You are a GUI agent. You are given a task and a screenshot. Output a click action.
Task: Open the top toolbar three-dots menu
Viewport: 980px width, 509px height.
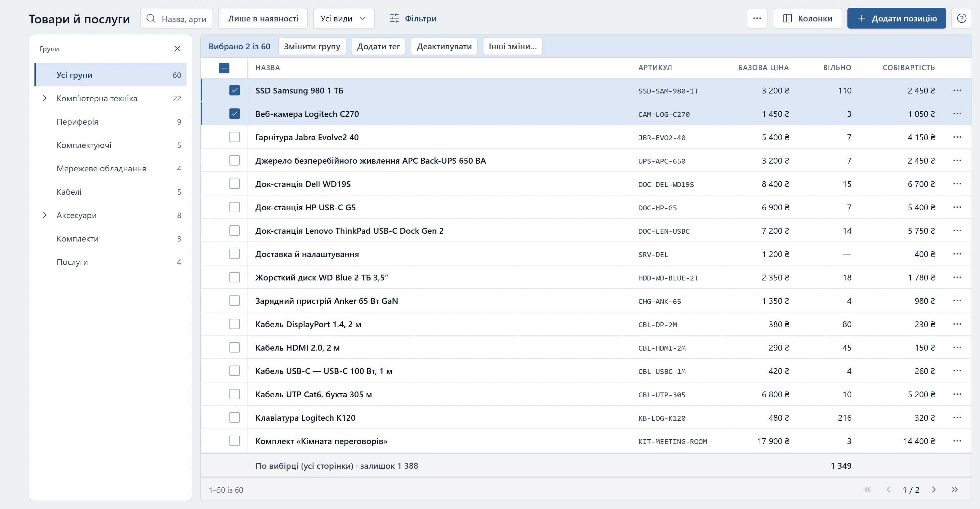[x=757, y=18]
